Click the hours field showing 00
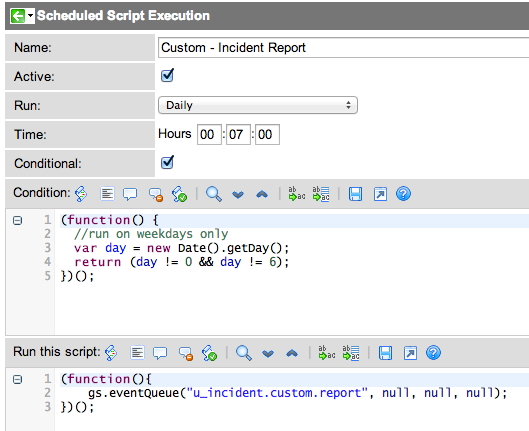Viewport: 529px width, 431px height. [209, 135]
